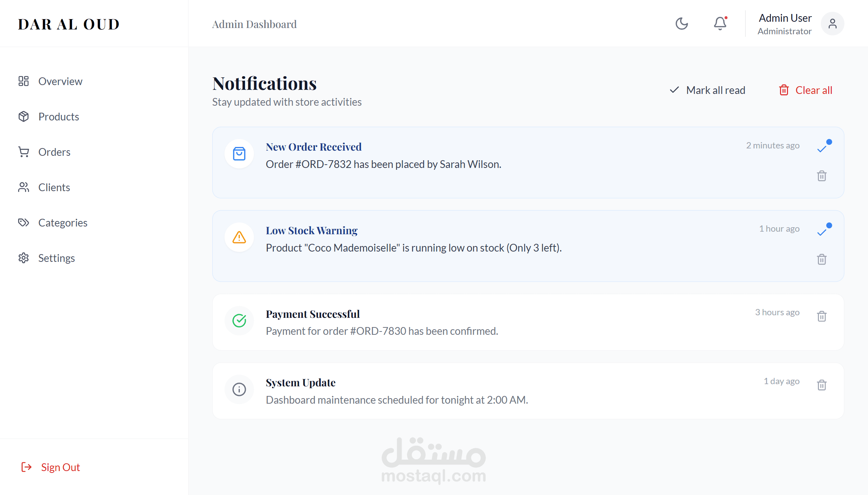
Task: Open Orders from the sidebar
Action: coord(54,152)
